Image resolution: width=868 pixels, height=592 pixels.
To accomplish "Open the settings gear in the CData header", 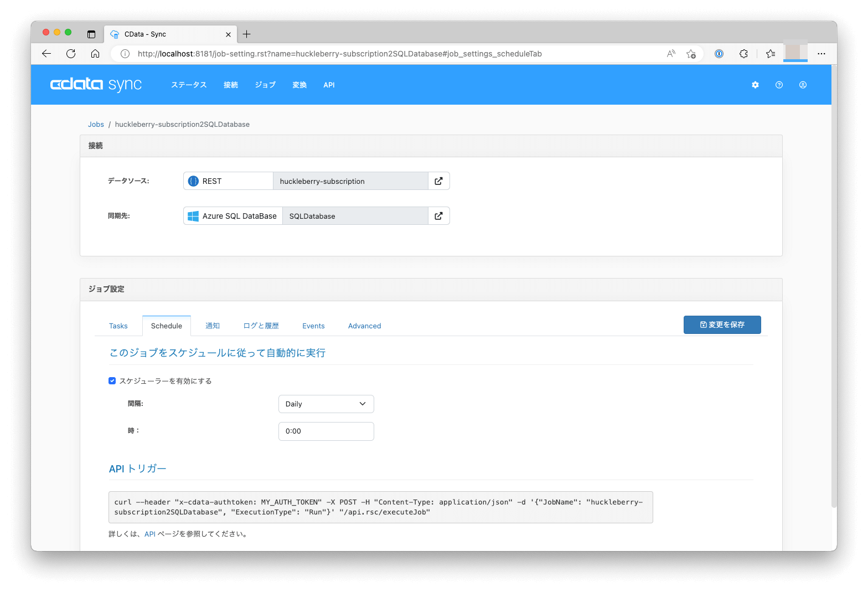I will [x=755, y=85].
